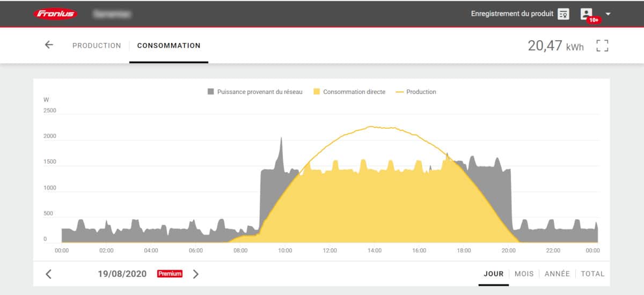Open the user account notifications icon
Viewport: 644px width, 295px height.
point(587,14)
